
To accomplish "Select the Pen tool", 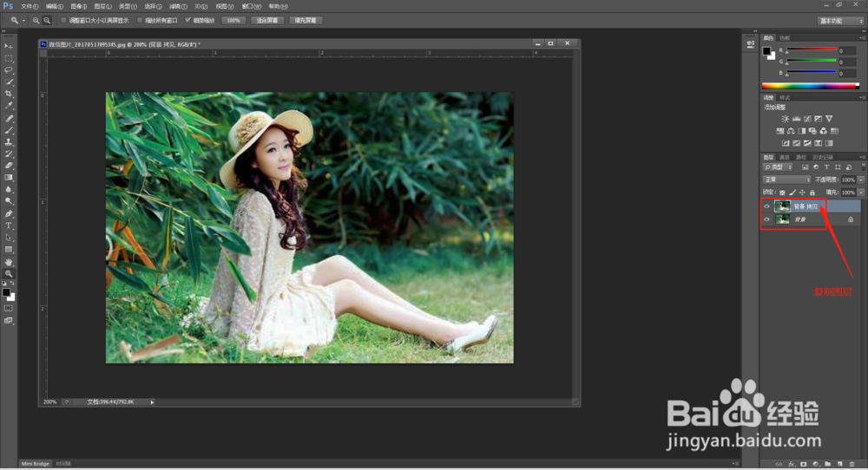I will (9, 214).
